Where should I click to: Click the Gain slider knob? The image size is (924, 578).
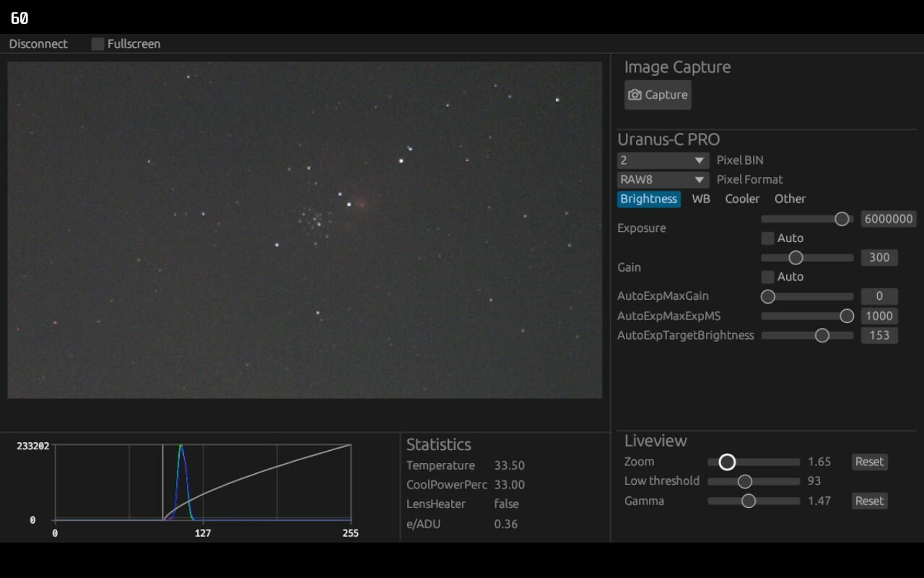[796, 257]
